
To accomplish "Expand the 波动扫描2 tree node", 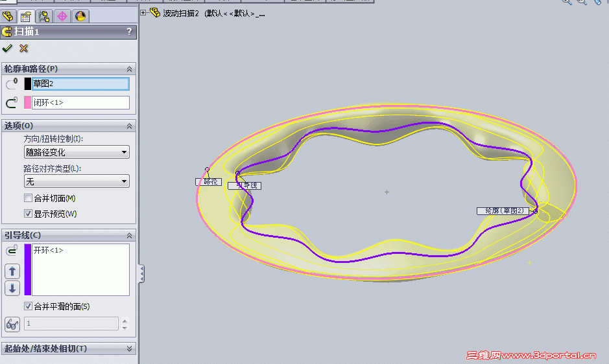I will (143, 13).
